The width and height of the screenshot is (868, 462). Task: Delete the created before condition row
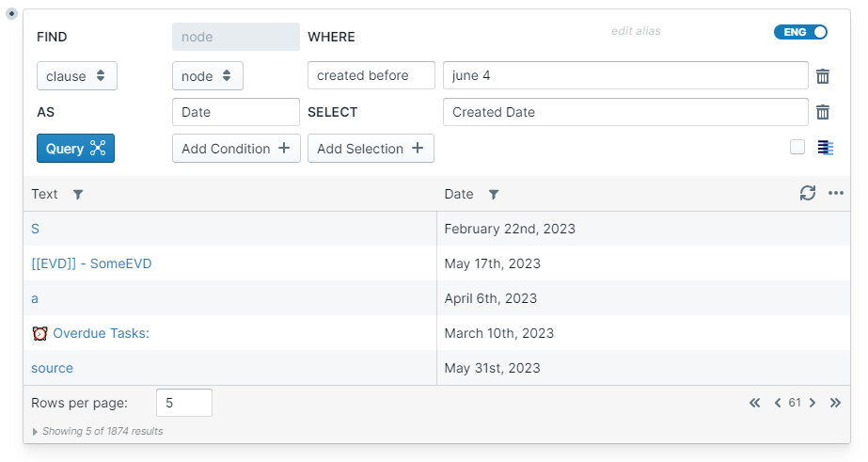coord(823,76)
